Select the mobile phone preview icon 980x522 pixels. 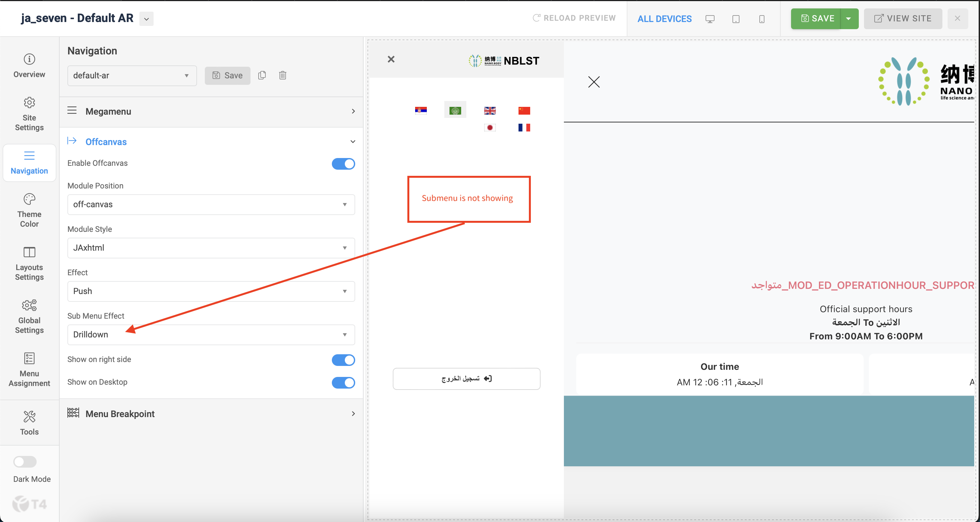(x=762, y=19)
